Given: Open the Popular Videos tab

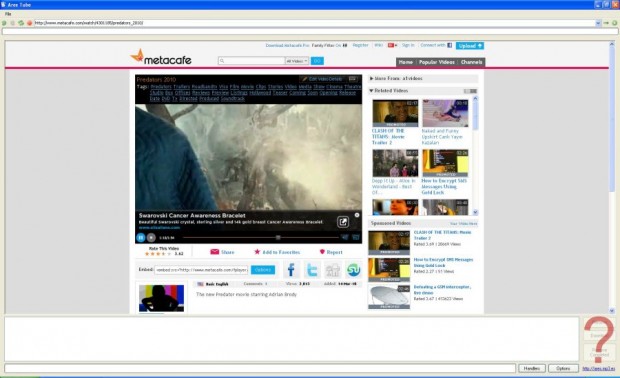Looking at the screenshot, I should [437, 62].
